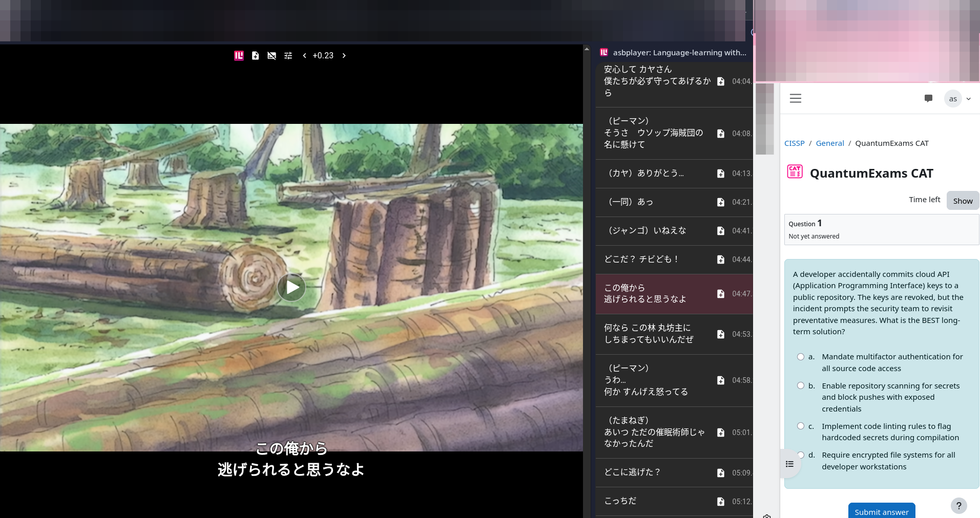The height and width of the screenshot is (518, 980).
Task: Open the messages chat icon
Action: pos(928,98)
